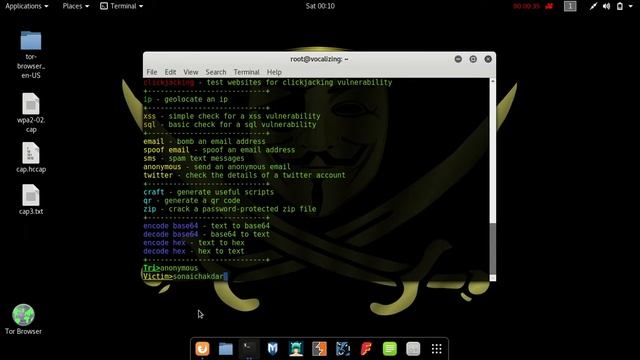Open the green notes app in dock
The height and width of the screenshot is (360, 640).
(390, 349)
